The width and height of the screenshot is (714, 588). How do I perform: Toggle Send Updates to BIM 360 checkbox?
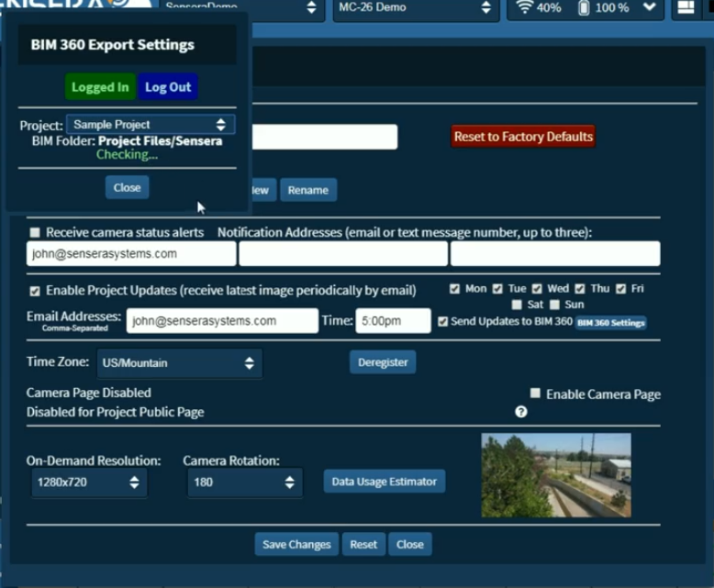point(442,322)
